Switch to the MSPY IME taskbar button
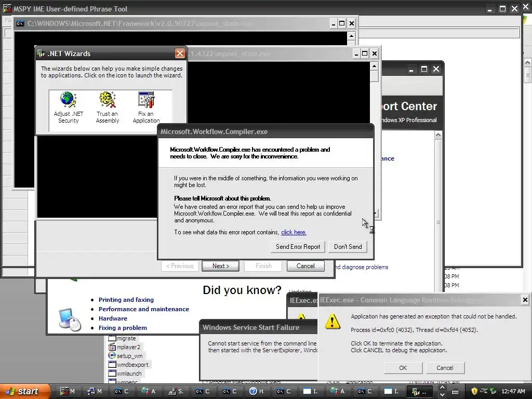Viewport: 532px width, 399px height. (68, 391)
